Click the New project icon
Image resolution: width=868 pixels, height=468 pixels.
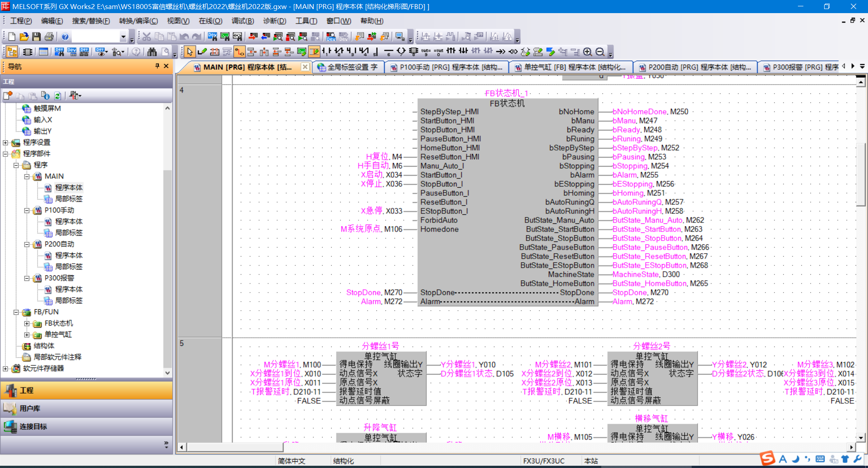12,37
